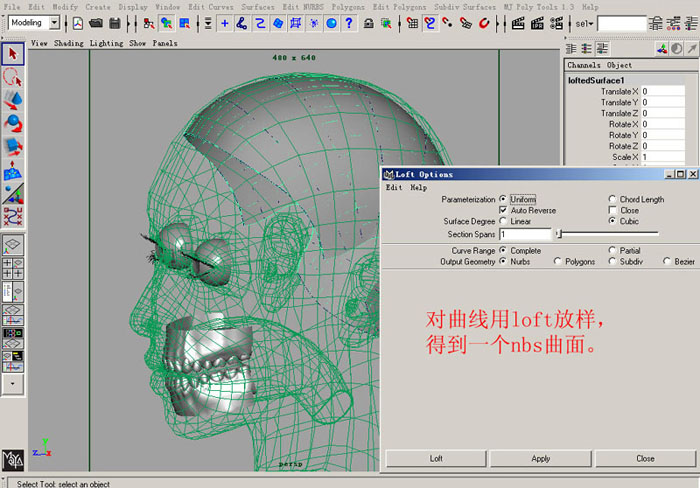Choose the Lasso select tool

[x=13, y=77]
